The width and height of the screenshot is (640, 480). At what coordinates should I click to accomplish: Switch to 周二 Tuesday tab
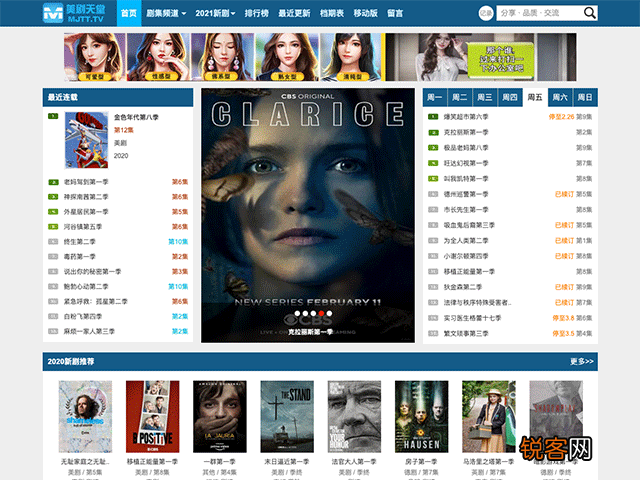point(460,97)
